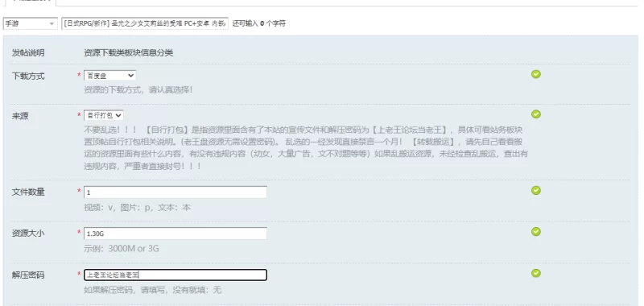Click hint text 资源的下载方式，请认真选择！
The height and width of the screenshot is (306, 644).
[x=138, y=89]
